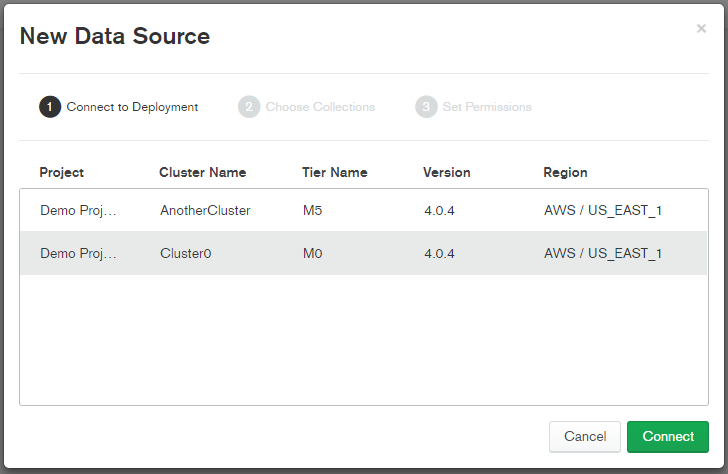
Task: Click the Region column header
Action: tap(565, 173)
